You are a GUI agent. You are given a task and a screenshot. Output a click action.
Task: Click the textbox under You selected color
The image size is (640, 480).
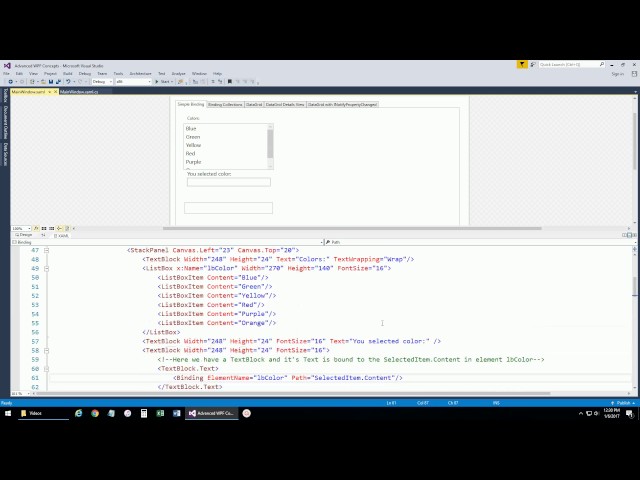229,182
